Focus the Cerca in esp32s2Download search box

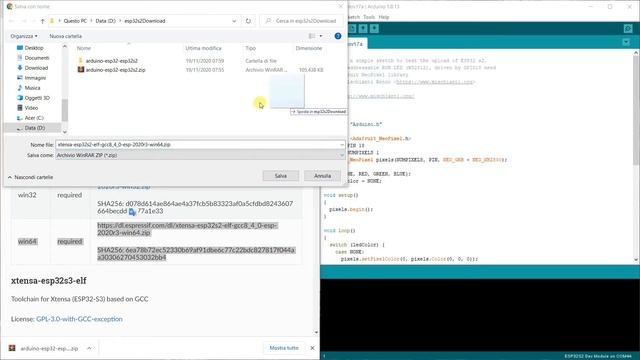tap(302, 21)
